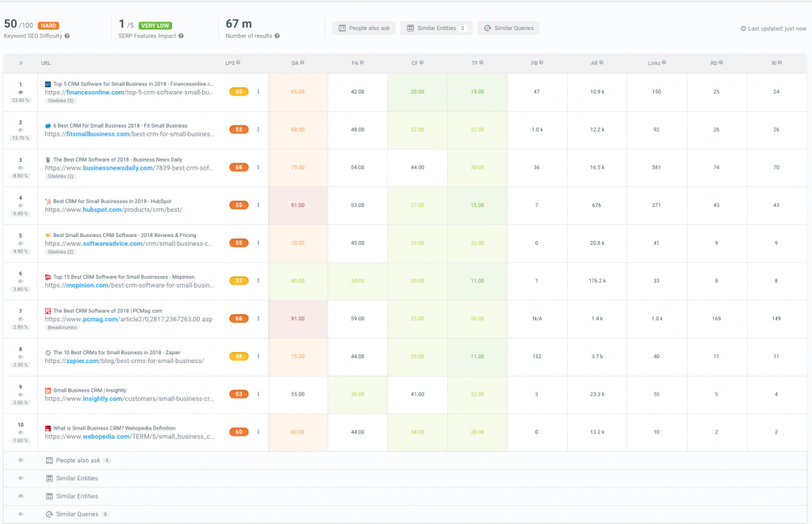Open more options menu for businessnewsdaily.com row
Viewport: 812px width, 524px height.
click(x=258, y=167)
